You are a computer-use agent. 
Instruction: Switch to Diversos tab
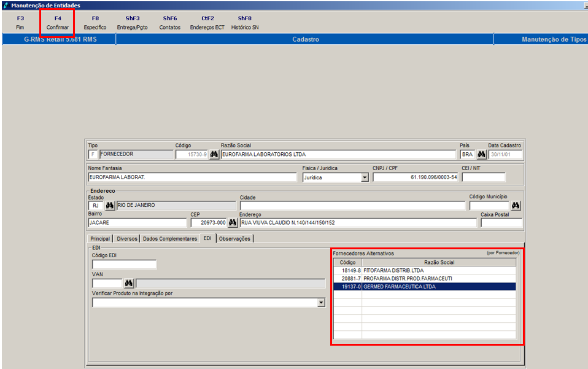(127, 239)
